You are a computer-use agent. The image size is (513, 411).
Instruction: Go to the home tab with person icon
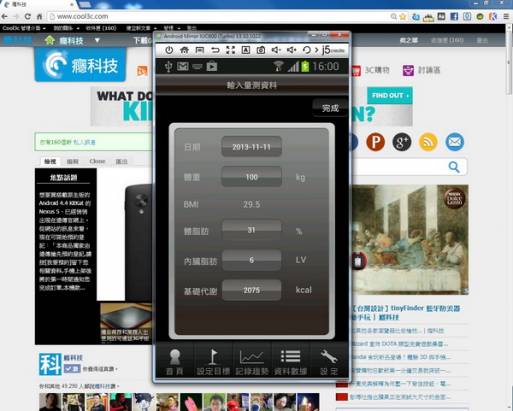(175, 362)
